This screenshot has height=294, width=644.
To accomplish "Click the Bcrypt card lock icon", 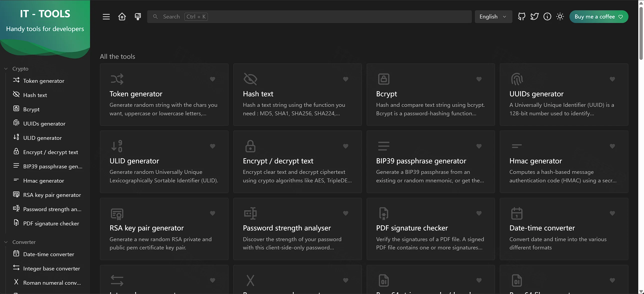I will click(384, 79).
